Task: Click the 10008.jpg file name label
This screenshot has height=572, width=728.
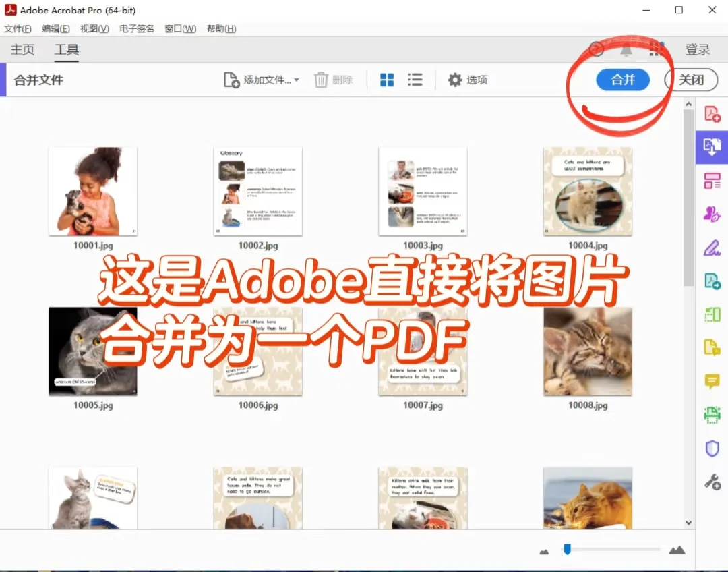Action: pyautogui.click(x=587, y=405)
